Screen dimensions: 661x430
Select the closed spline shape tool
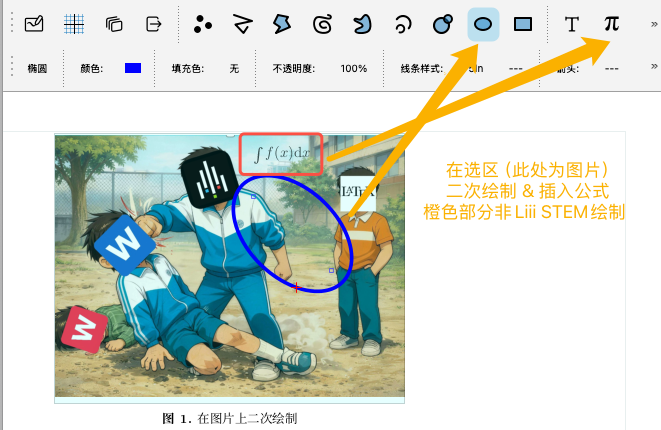[x=362, y=24]
